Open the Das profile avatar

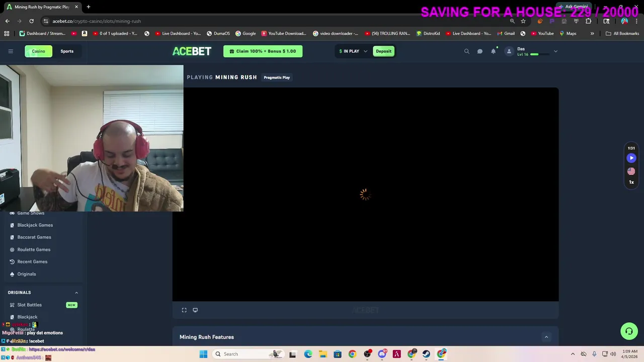(x=509, y=51)
